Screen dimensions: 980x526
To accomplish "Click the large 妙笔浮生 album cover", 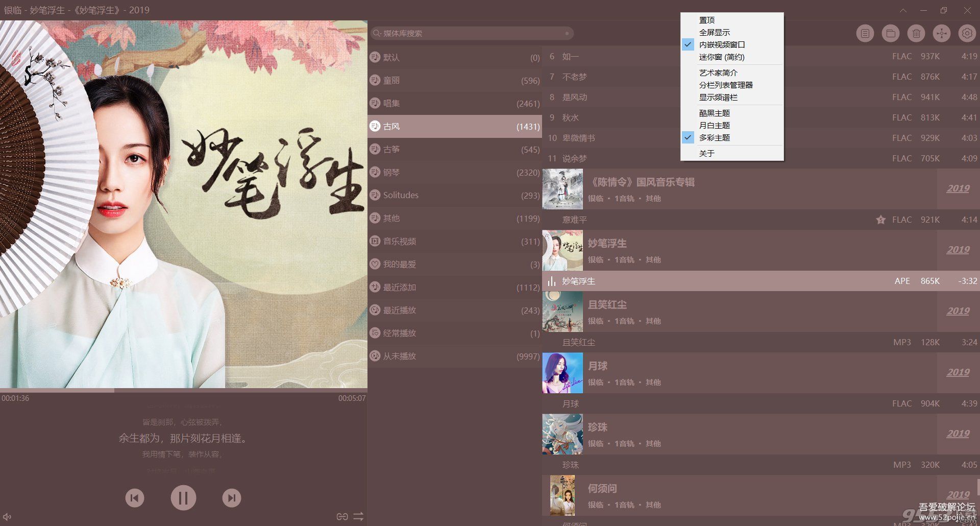I will 184,204.
